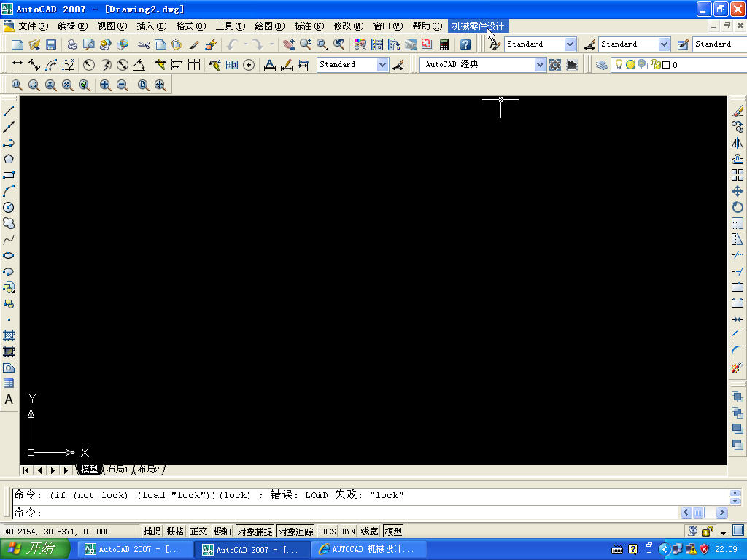Toggle 正交 ortho mode

(198, 532)
